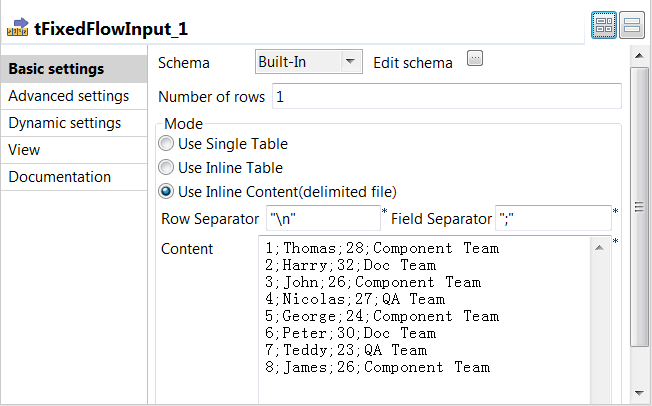The image size is (652, 406).
Task: Click the Row Separator input field
Action: pos(322,218)
